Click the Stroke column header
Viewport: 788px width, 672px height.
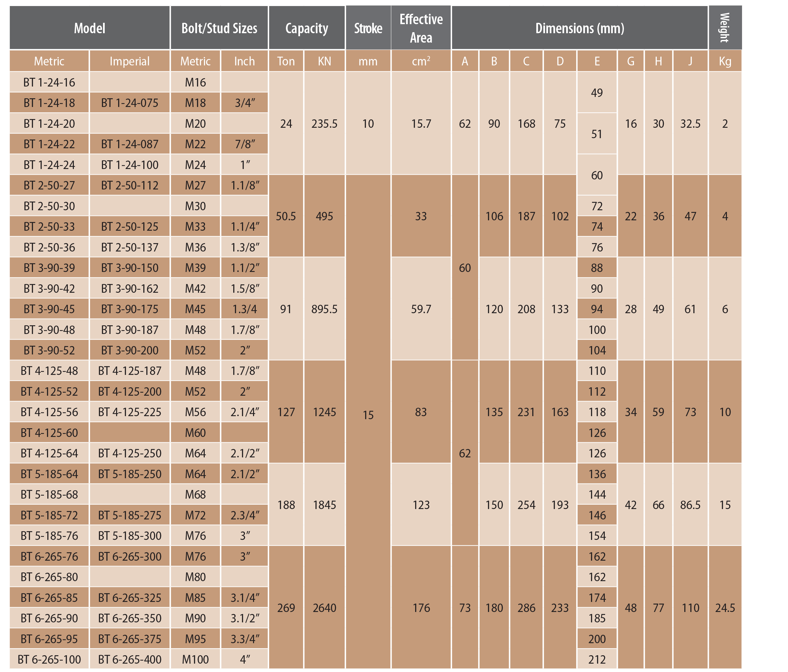[368, 28]
